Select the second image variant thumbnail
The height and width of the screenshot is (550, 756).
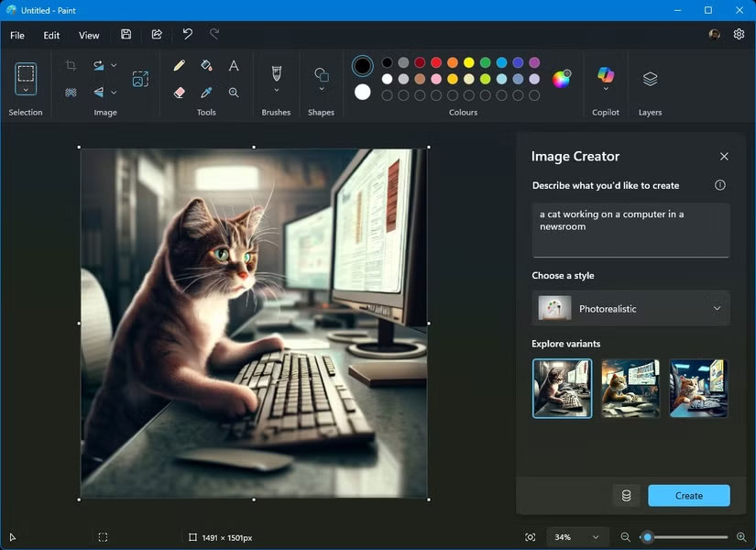click(630, 388)
